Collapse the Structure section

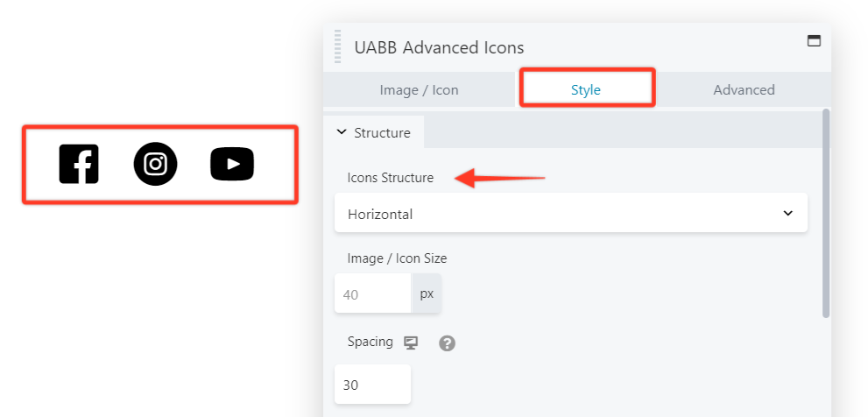click(x=374, y=133)
